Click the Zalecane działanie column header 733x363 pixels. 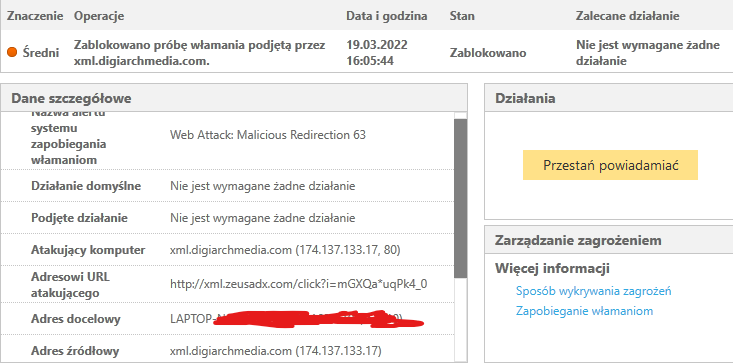tap(627, 16)
